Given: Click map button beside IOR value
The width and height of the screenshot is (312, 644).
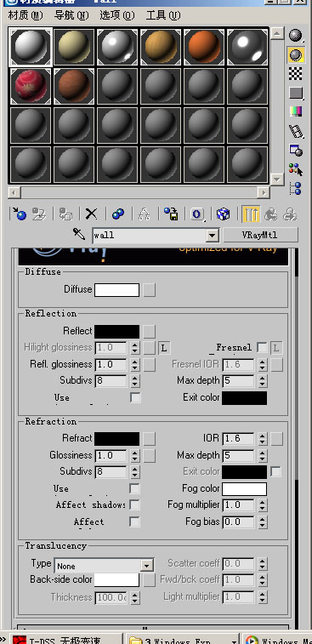Looking at the screenshot, I should click(276, 439).
